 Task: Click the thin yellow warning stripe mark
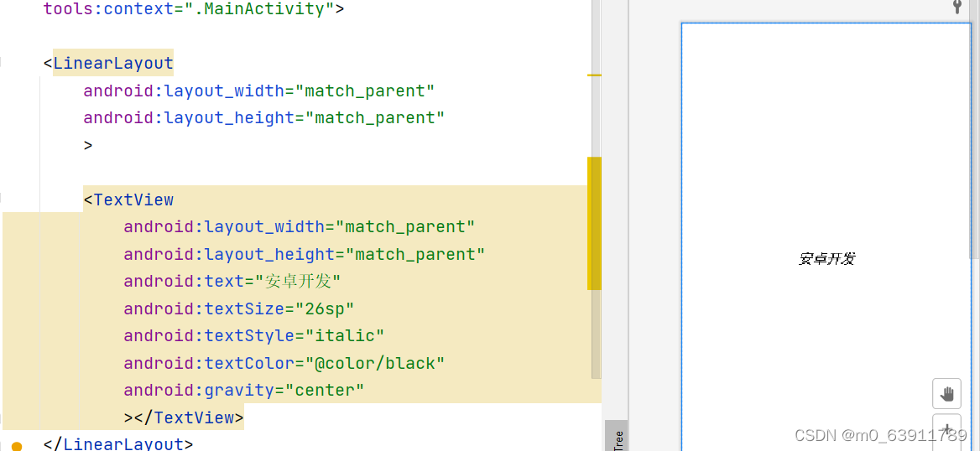pyautogui.click(x=594, y=75)
